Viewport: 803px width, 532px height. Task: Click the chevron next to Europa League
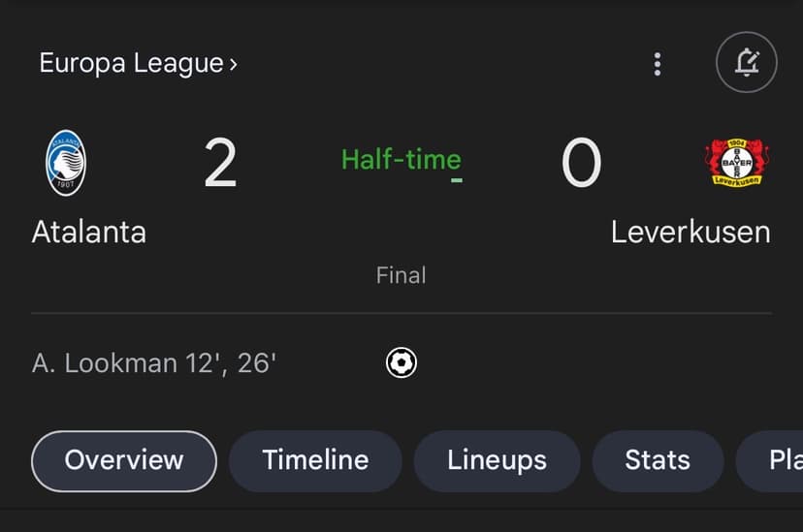coord(233,65)
